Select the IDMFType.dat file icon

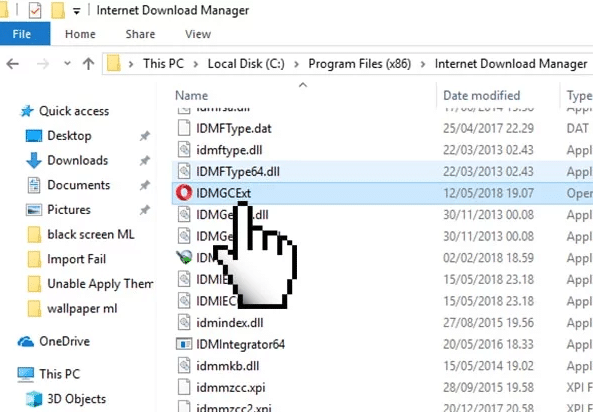click(184, 128)
